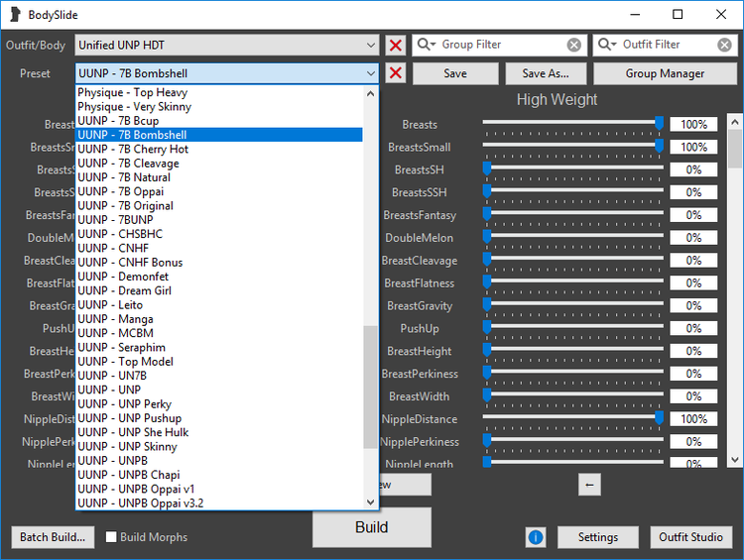The width and height of the screenshot is (744, 560).
Task: Select Physique - Very Skinny preset
Action: (219, 107)
